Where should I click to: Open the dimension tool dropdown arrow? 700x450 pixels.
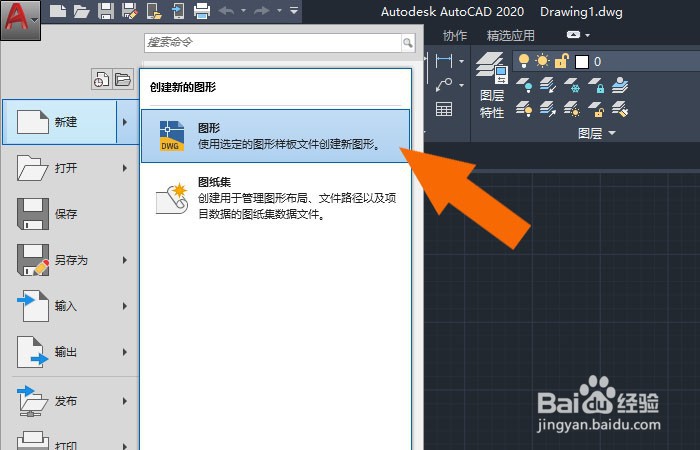[461, 61]
